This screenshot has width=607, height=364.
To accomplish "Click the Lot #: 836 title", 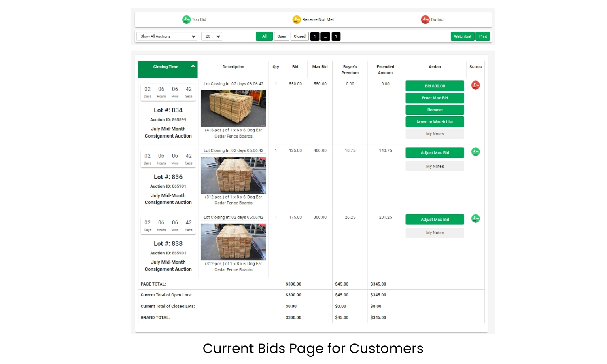I will coord(168,177).
